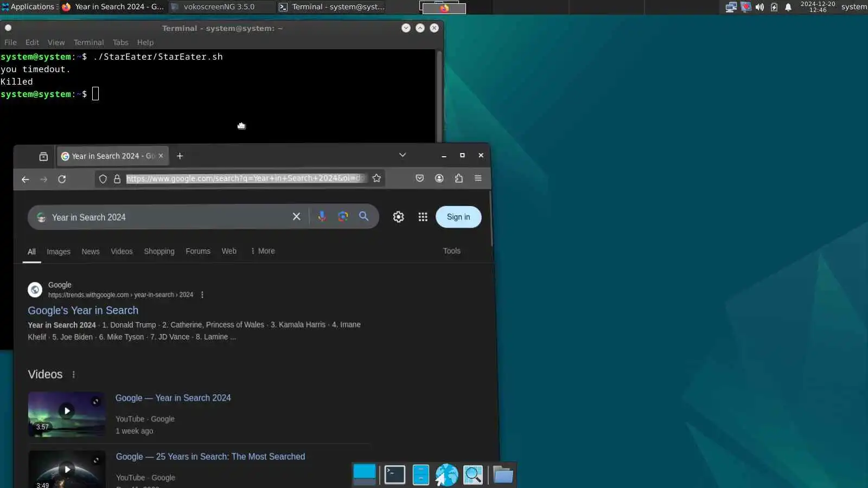Open the Firefox account icon

[439, 178]
